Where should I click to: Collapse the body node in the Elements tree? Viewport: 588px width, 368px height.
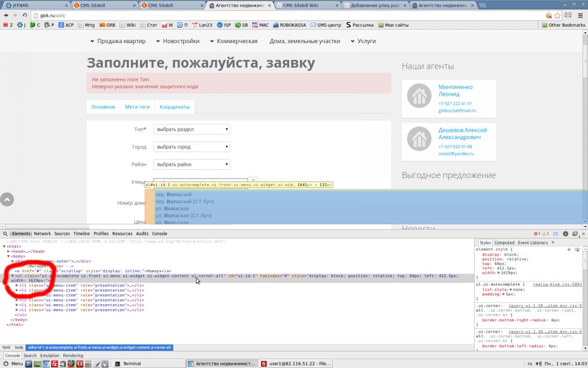click(x=9, y=256)
